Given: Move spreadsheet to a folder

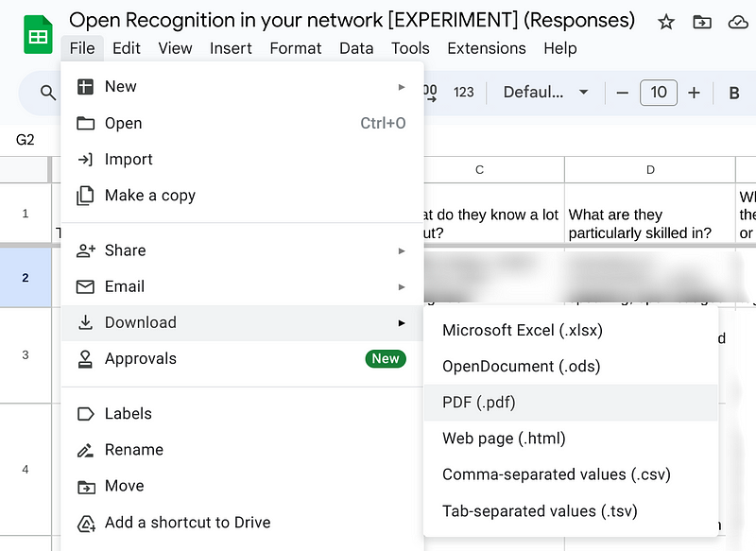Looking at the screenshot, I should point(702,21).
